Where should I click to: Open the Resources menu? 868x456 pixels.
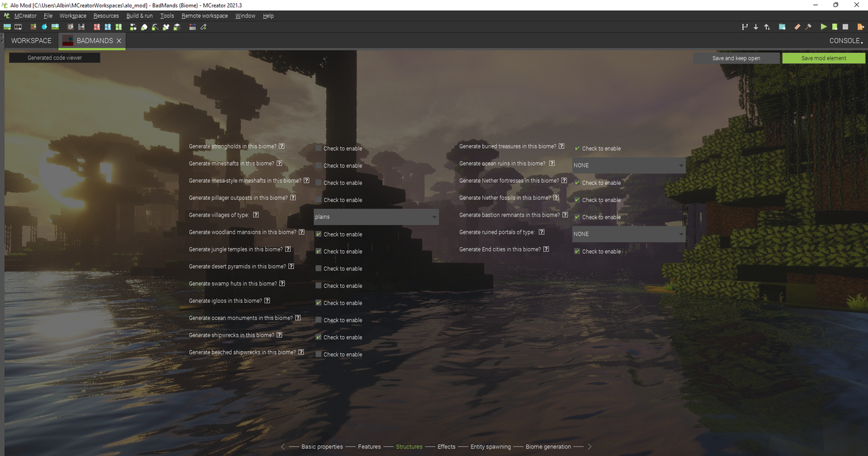(106, 16)
